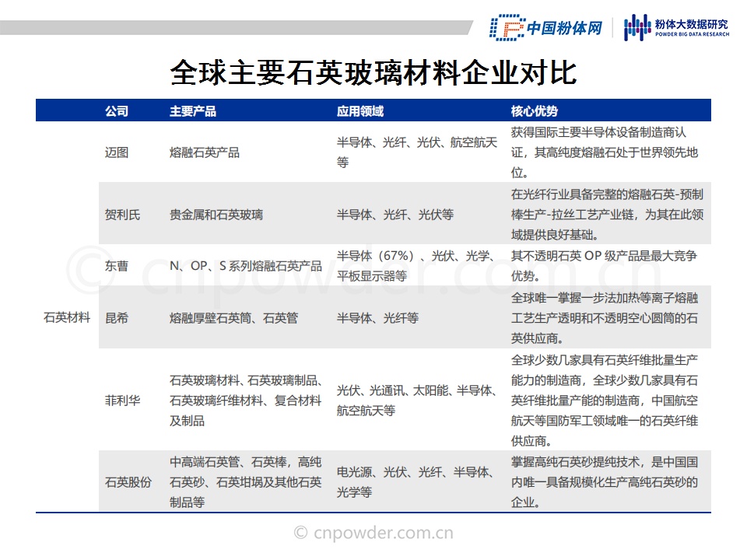The height and width of the screenshot is (560, 747).
Task: Select the 菲利华 company cell
Action: click(123, 401)
